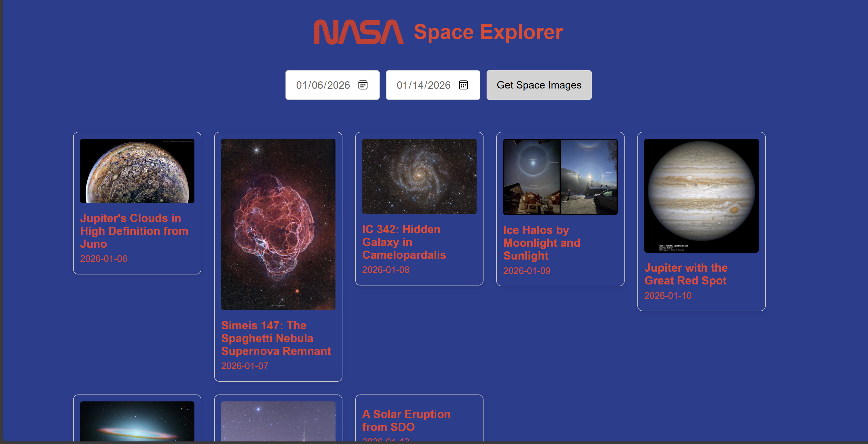
Task: Open the Ice Halos photo thumbnail
Action: pos(560,177)
